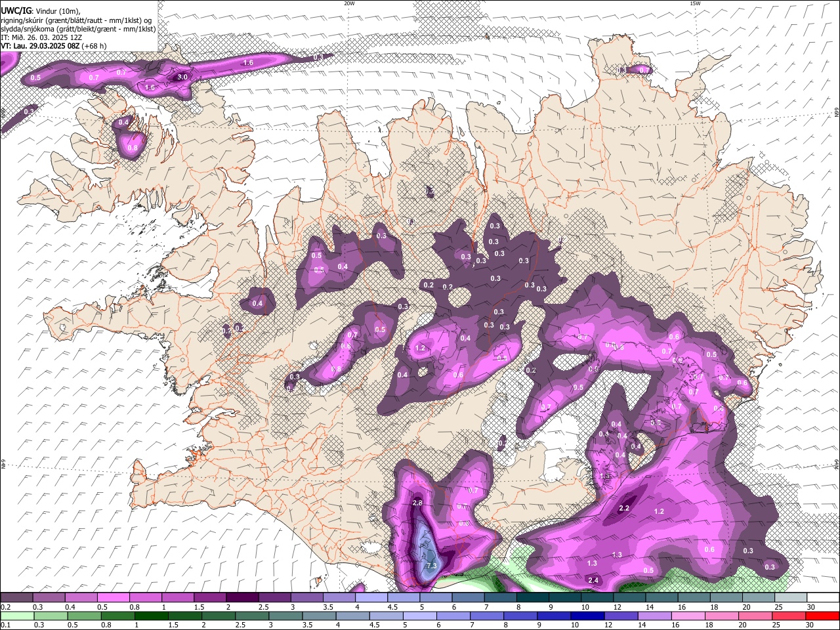The width and height of the screenshot is (840, 630).
Task: Click the 20W longitude label at the top
Action: [349, 3]
